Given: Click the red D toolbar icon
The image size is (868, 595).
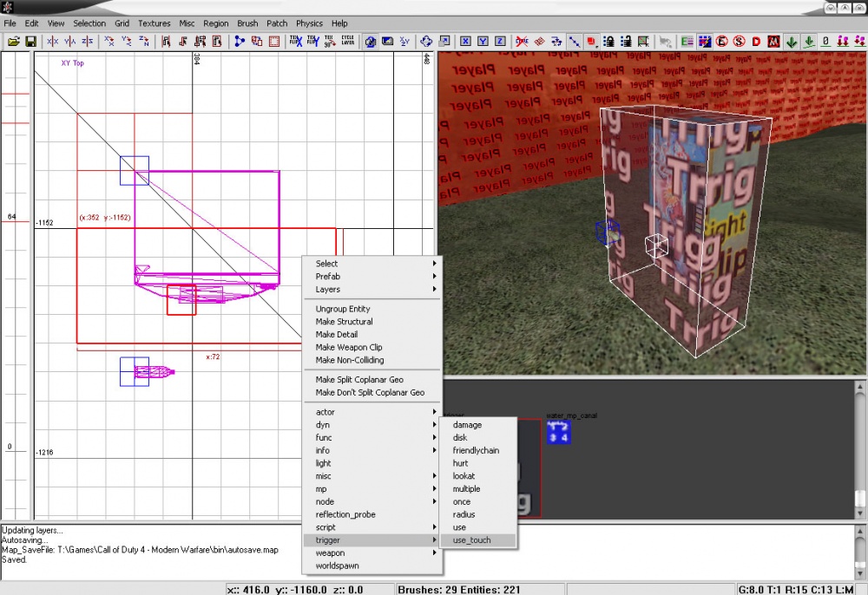Looking at the screenshot, I should [x=756, y=41].
